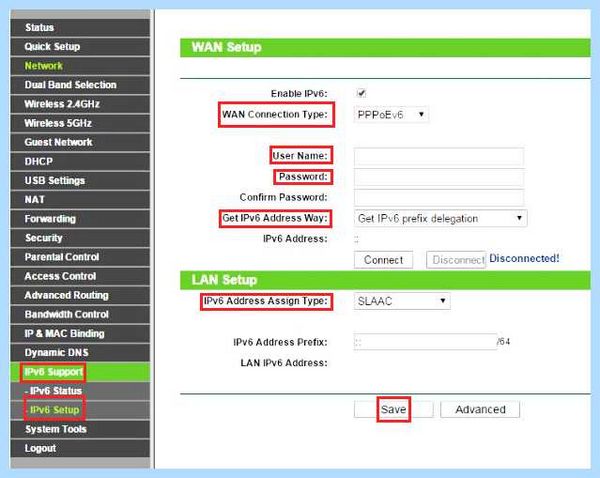Select IPv6 Support in the sidebar

80,372
